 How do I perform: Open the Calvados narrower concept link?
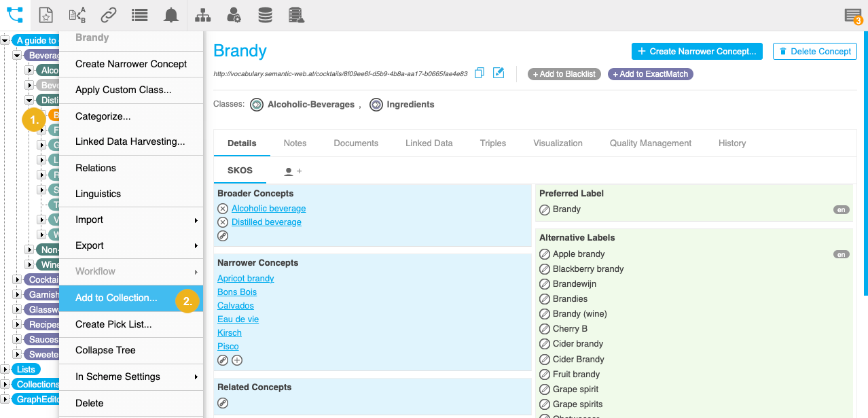pos(235,306)
